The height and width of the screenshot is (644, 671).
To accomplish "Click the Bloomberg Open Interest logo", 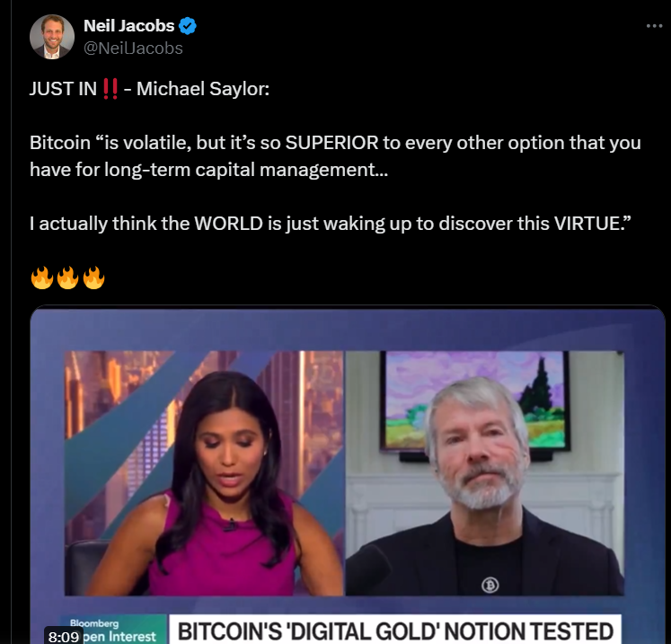I will [x=113, y=630].
